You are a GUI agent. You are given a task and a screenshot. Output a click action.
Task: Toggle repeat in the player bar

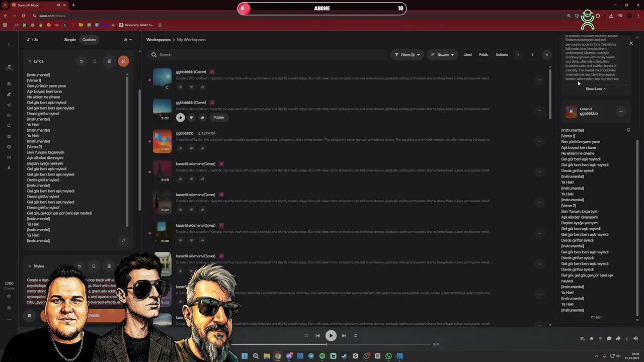coord(356,336)
